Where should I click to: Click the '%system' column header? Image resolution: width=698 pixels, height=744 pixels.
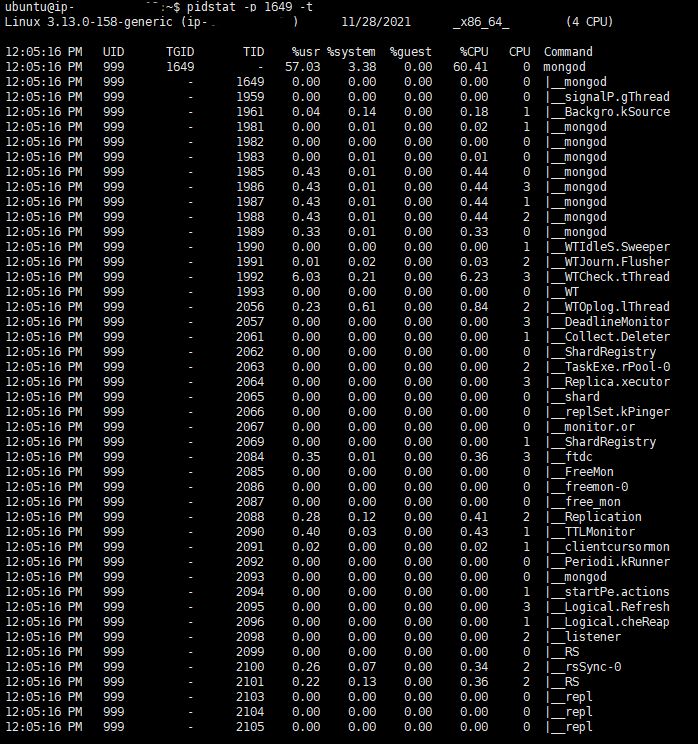click(351, 52)
